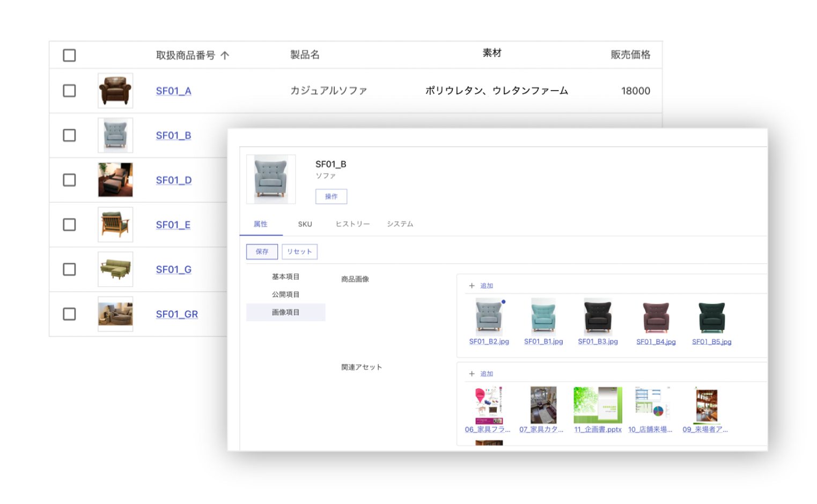Open the SF01_B2.jpg file name link

click(x=489, y=342)
